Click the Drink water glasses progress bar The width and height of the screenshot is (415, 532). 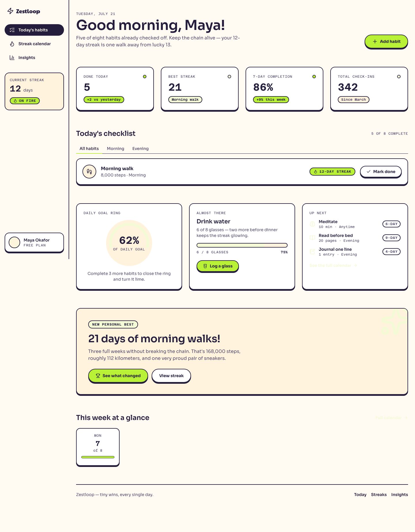tap(242, 245)
